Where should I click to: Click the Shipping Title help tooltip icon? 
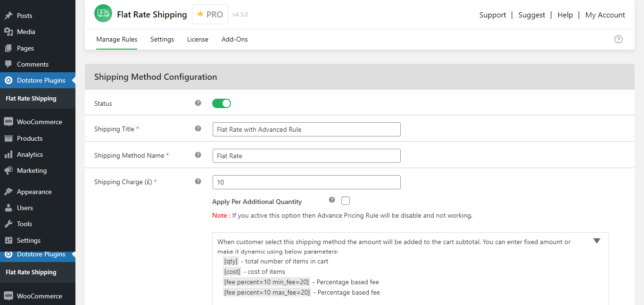click(x=198, y=128)
